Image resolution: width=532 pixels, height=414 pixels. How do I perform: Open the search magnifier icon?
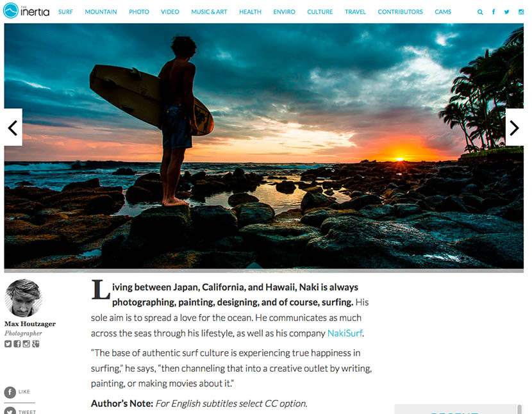[480, 12]
